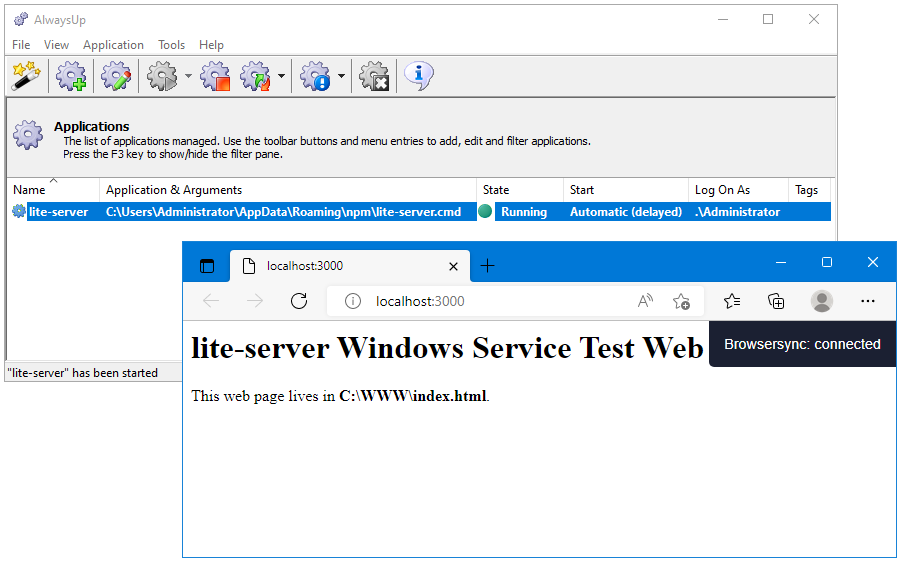Screen dimensions: 900x561
Task: Sort by the Start column header
Action: (x=626, y=190)
